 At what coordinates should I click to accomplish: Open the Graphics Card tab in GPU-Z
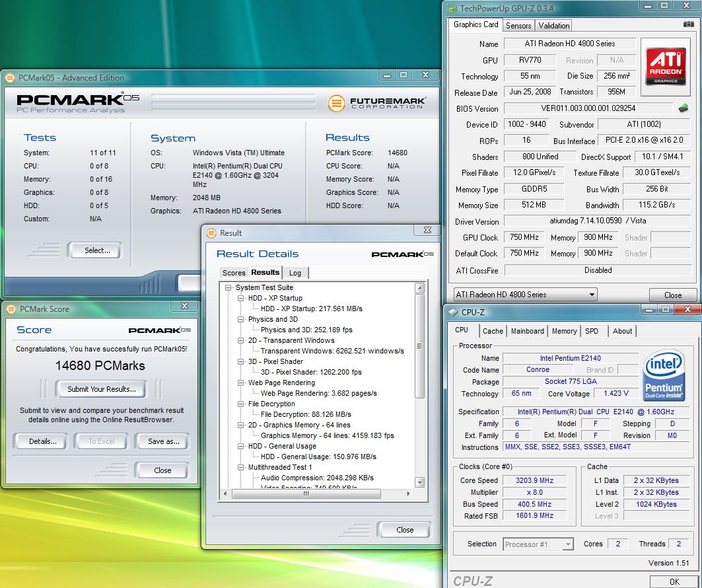(x=475, y=24)
